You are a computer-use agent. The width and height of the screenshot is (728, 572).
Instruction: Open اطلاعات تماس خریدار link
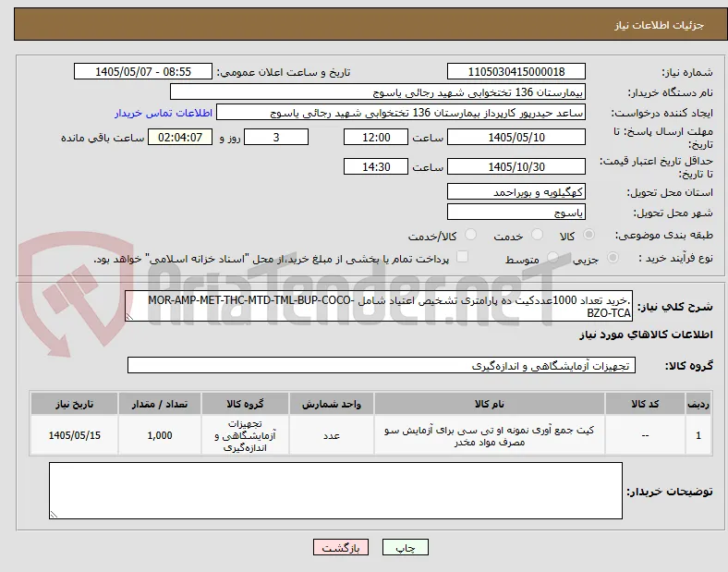[x=164, y=113]
